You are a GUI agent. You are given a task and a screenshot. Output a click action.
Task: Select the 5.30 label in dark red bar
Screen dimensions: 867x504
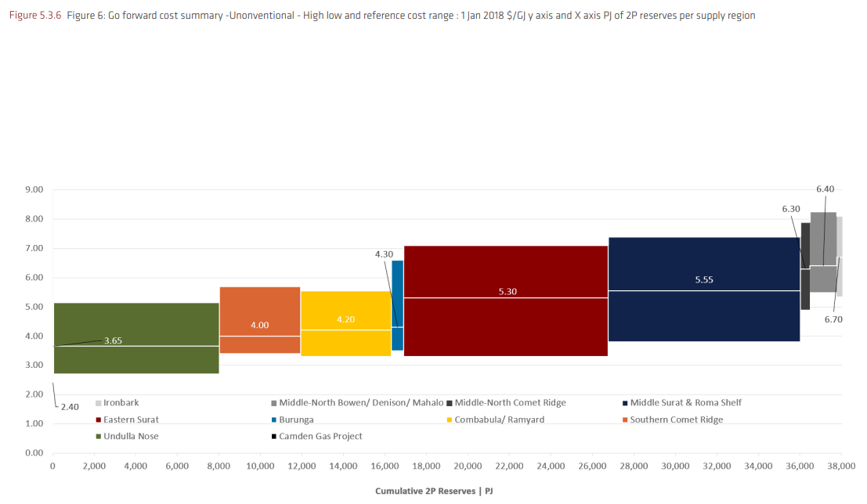point(507,291)
